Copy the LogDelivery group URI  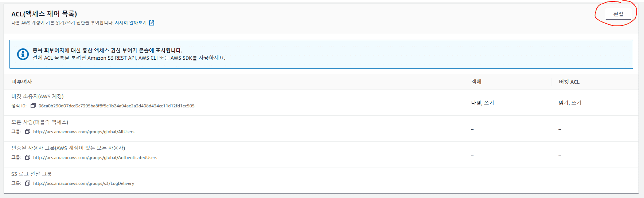(x=28, y=183)
